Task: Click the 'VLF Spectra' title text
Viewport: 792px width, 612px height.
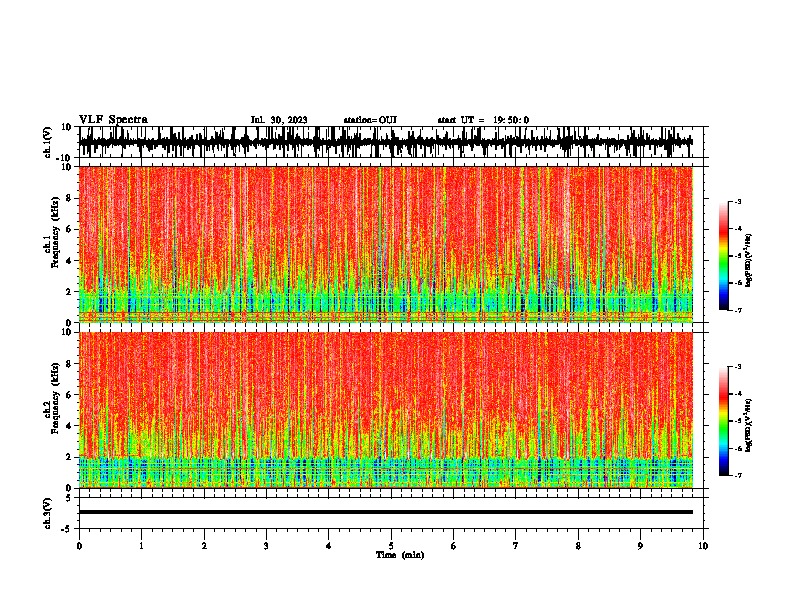Action: (x=114, y=120)
